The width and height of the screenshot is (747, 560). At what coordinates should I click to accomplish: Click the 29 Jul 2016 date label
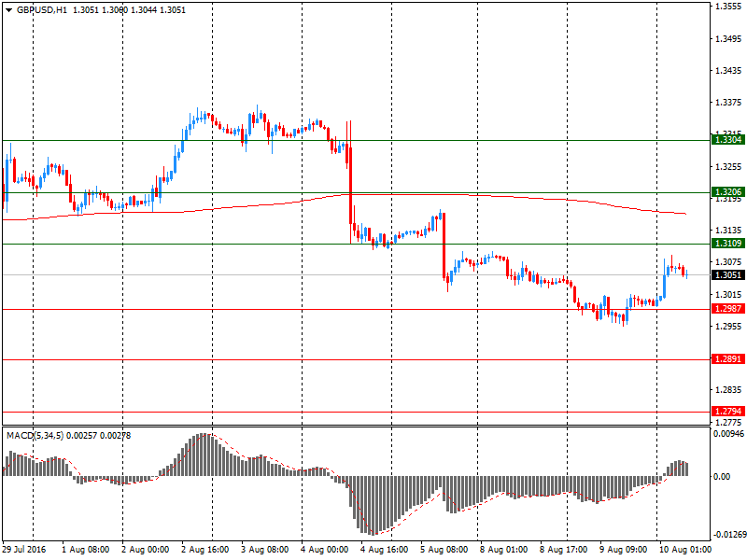point(24,549)
